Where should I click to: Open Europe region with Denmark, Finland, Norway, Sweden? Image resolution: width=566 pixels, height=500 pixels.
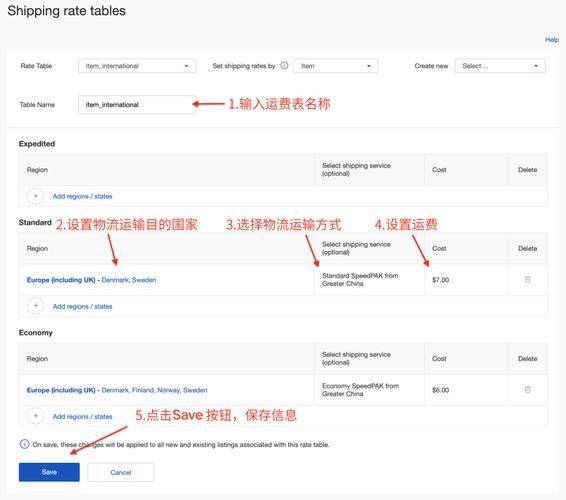117,390
